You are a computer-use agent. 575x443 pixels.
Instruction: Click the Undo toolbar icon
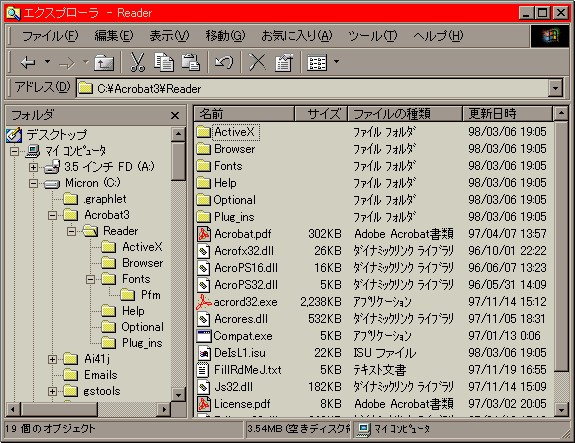click(224, 62)
